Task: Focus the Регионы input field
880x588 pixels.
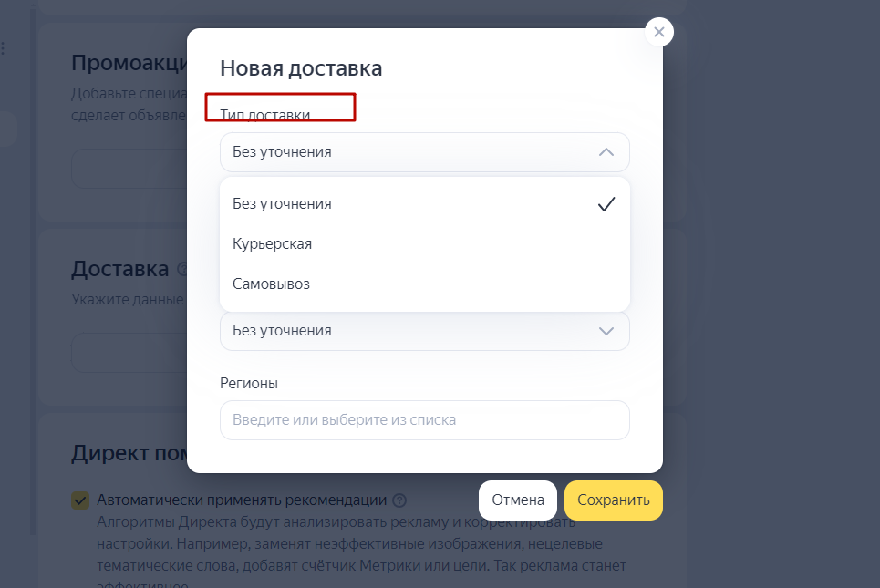Action: tap(424, 420)
